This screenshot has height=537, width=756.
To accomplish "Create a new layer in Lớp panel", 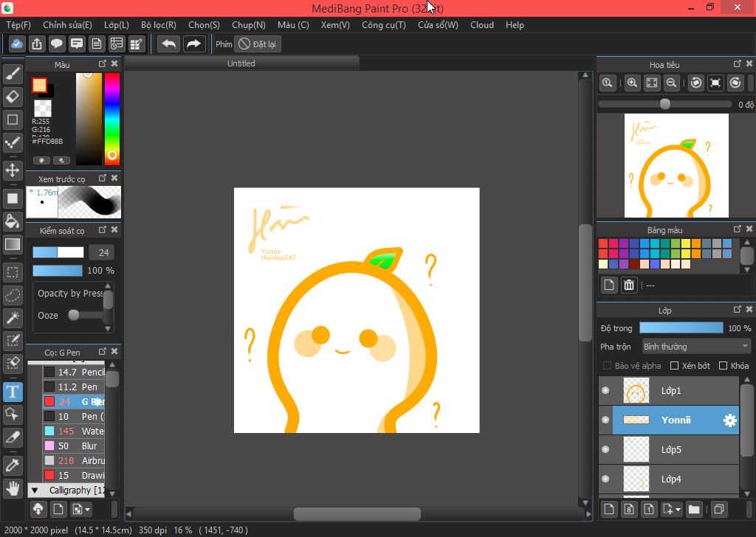I will pos(609,509).
